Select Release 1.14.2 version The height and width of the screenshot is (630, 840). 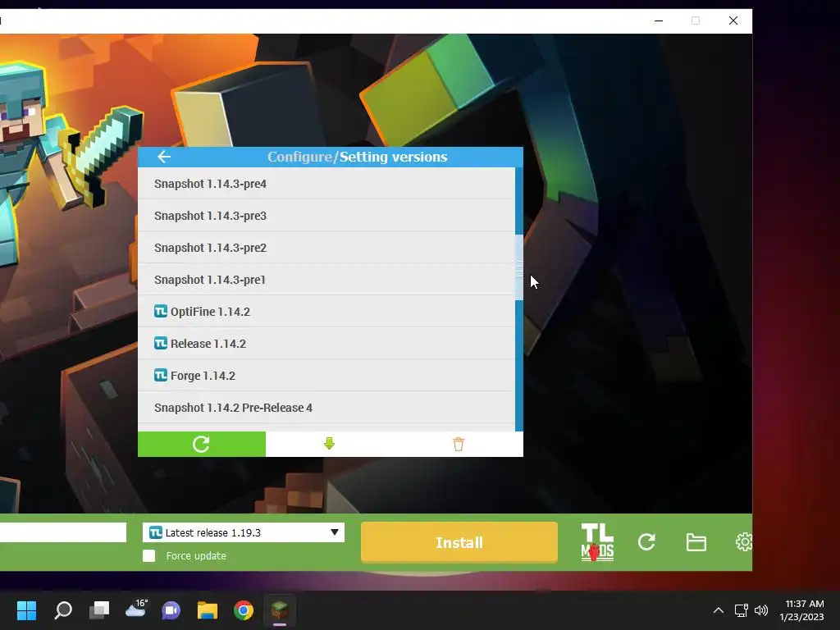point(326,344)
